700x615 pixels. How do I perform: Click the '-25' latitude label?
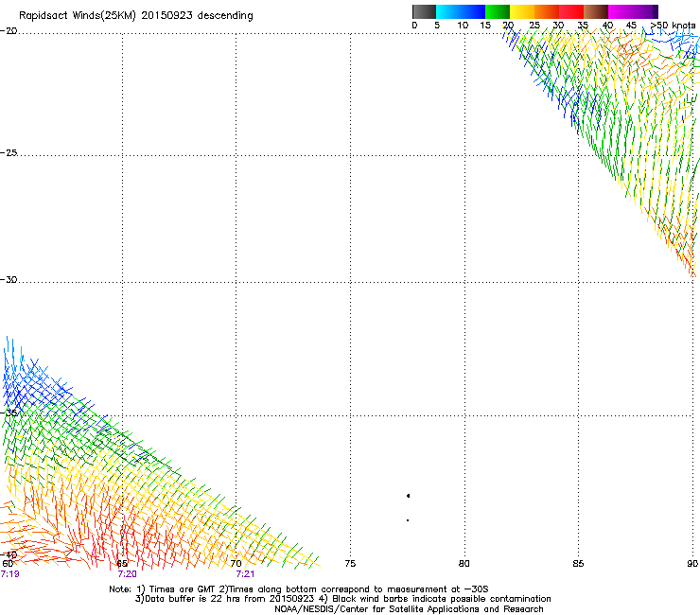click(9, 152)
